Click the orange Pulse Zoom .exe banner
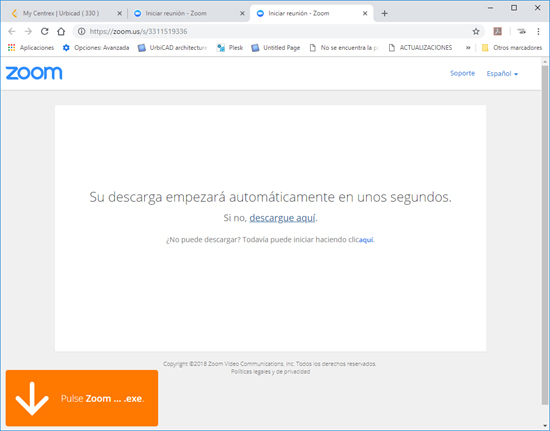Viewport: 550px width, 431px height. coord(82,398)
